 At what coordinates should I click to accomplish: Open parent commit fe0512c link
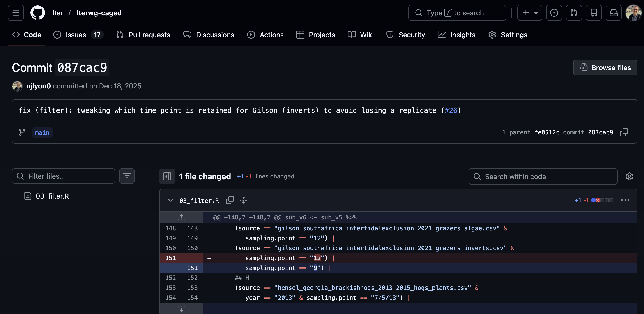click(547, 132)
